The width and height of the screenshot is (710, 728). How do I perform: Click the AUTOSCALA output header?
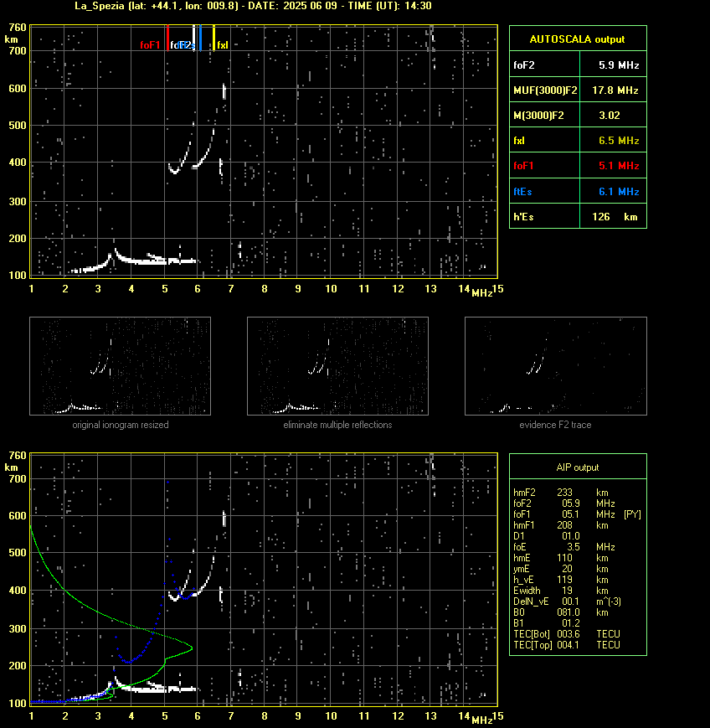[x=577, y=39]
